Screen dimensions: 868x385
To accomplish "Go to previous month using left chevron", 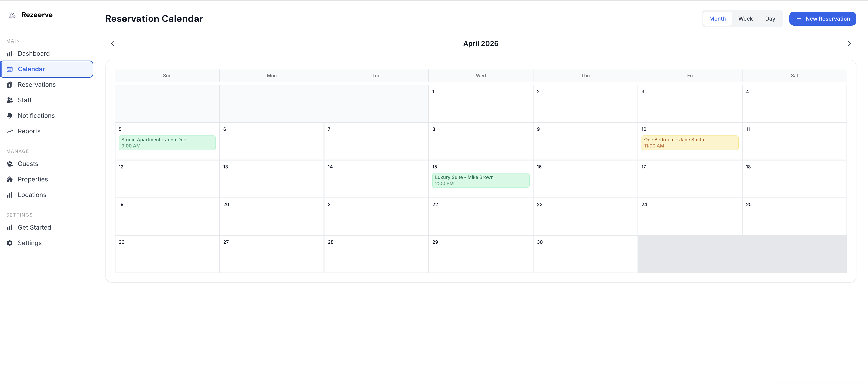I will click(x=112, y=43).
